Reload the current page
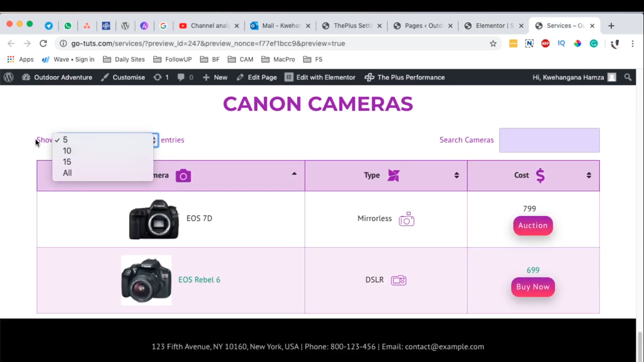The image size is (644, 362). coord(43,43)
